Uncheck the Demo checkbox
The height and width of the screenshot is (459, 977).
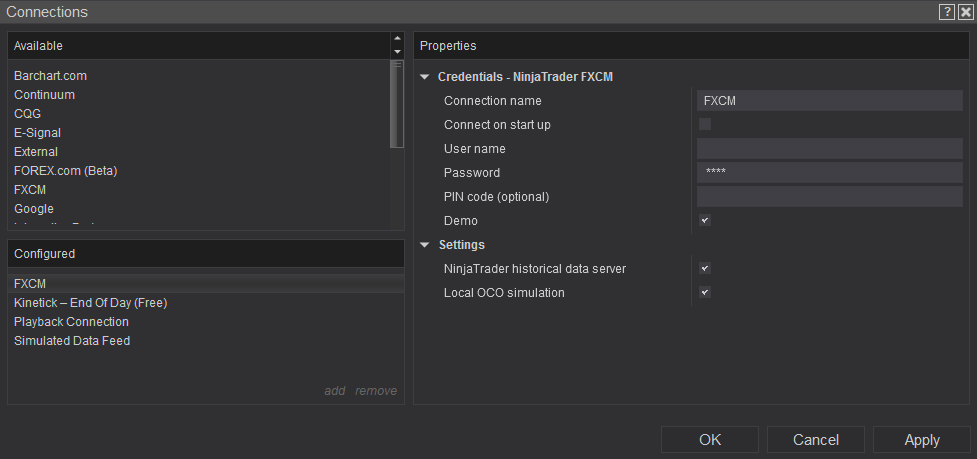pos(705,220)
